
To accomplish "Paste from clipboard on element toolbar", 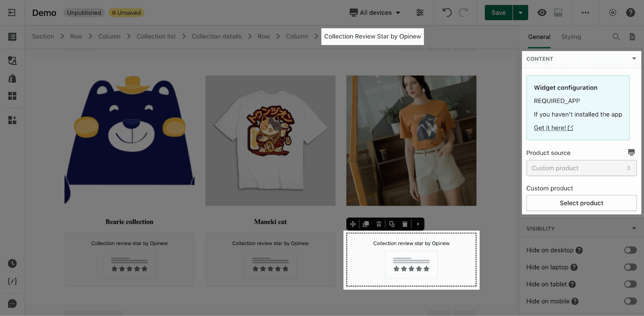I will [x=405, y=224].
